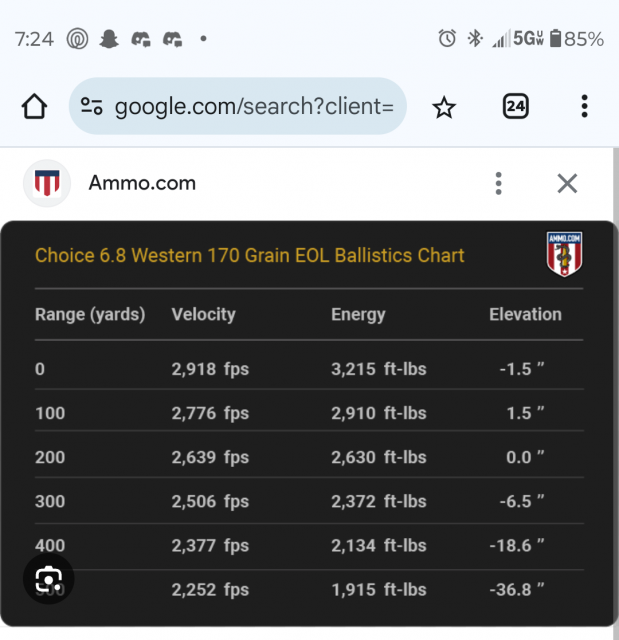Open the tab switcher showing 24 tabs
Screen dimensions: 619x640
(515, 106)
